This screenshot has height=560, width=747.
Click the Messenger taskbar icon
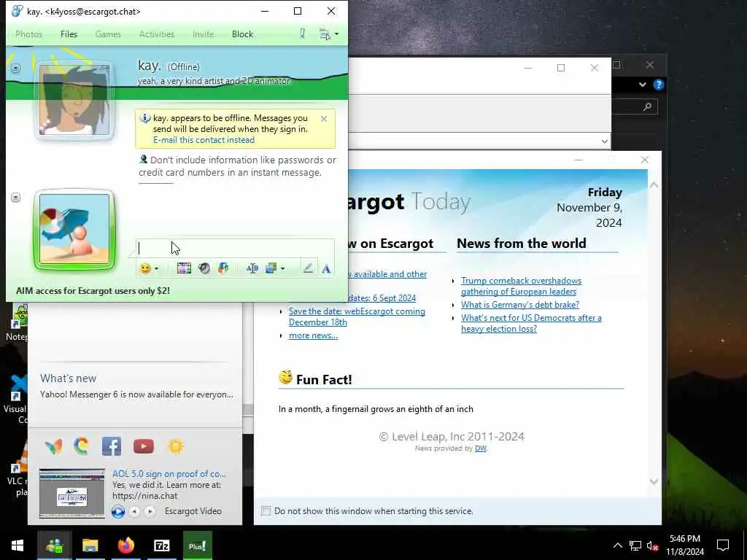tap(54, 545)
